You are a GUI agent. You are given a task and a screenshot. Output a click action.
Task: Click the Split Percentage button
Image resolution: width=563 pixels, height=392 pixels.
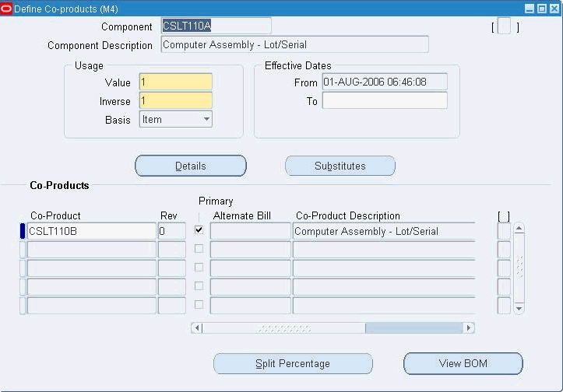[293, 364]
